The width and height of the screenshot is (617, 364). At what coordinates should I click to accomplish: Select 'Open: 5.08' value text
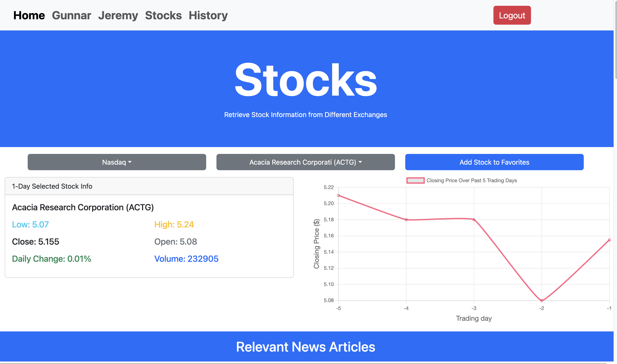(x=176, y=242)
